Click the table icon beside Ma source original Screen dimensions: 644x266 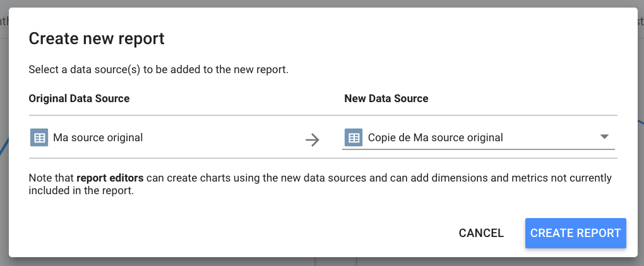[39, 137]
